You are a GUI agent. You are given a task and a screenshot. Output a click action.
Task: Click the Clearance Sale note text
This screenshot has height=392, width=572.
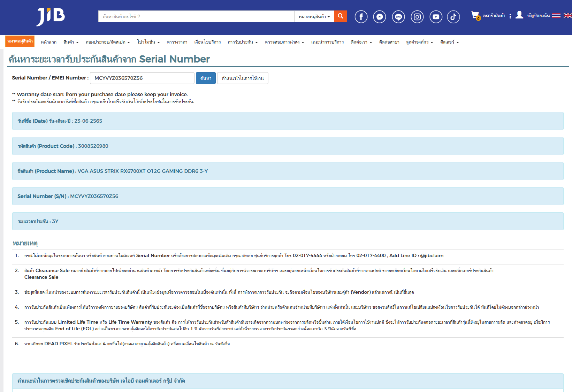tap(259, 274)
